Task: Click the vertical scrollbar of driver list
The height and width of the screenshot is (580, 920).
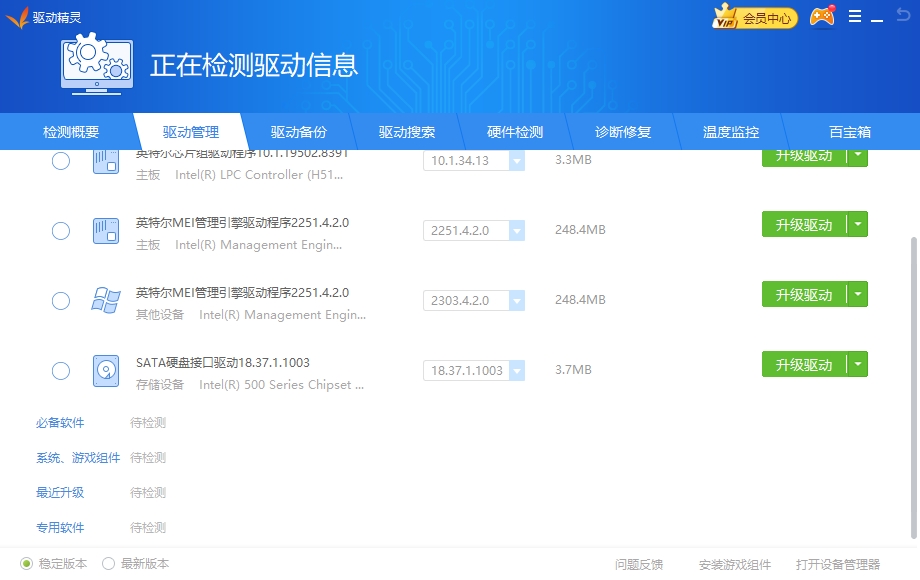Action: 914,387
